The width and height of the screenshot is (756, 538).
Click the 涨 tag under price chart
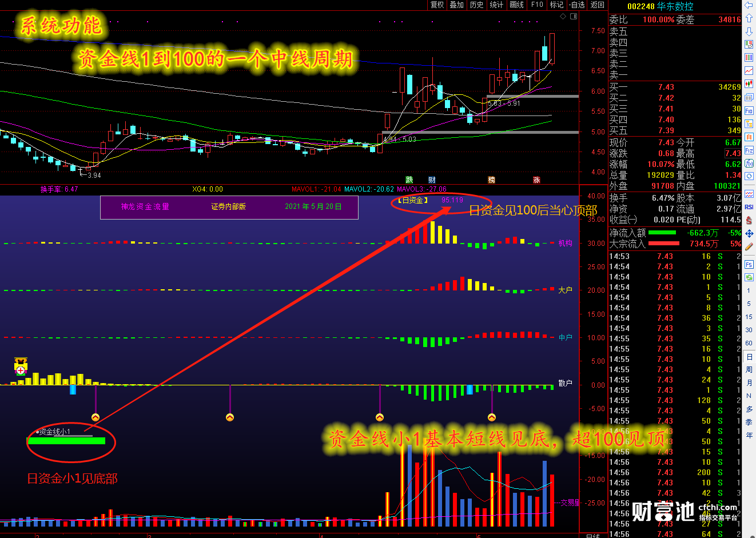click(x=536, y=180)
